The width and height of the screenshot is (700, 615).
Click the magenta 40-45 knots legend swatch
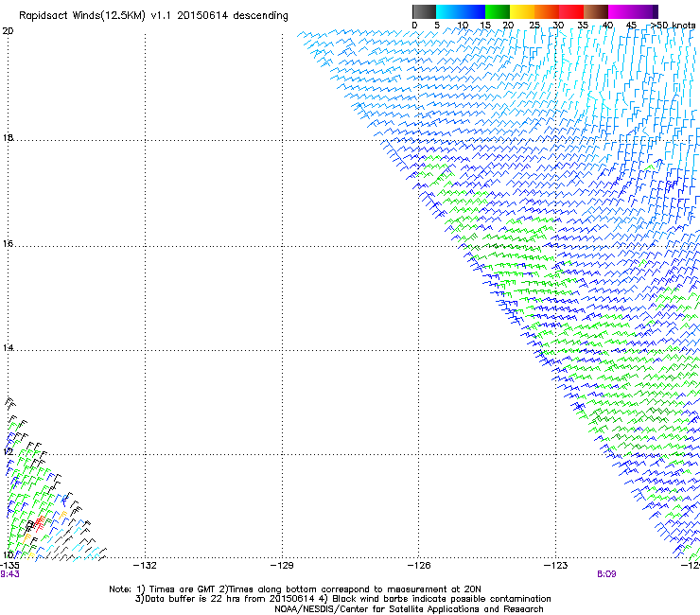click(621, 11)
